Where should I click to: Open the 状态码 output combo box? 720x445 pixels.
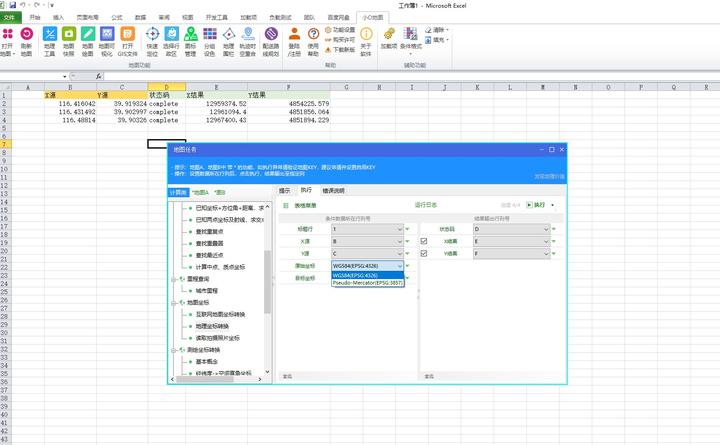[x=512, y=229]
